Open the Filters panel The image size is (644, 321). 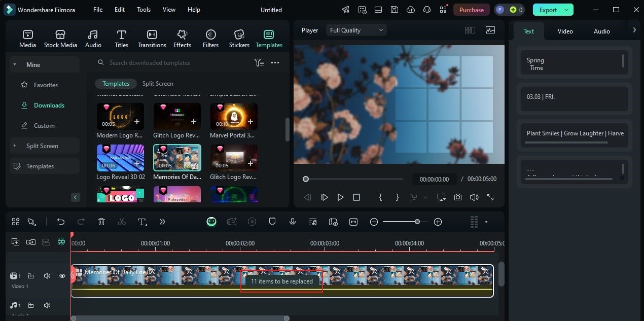210,39
